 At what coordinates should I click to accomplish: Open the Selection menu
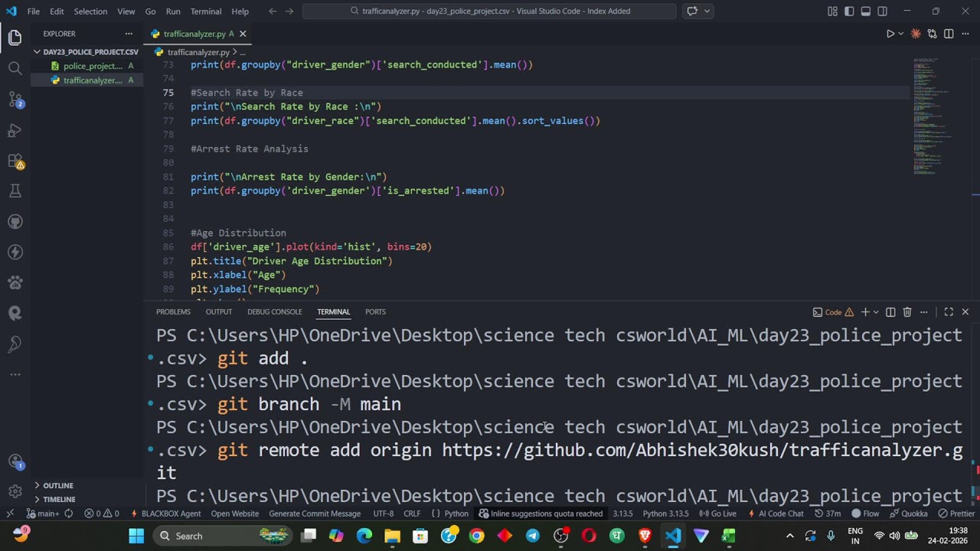[90, 11]
